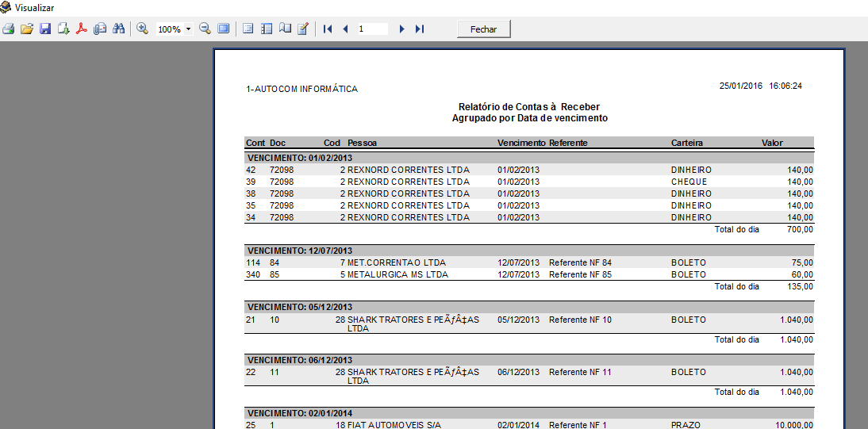Advance to the next page
This screenshot has width=868, height=429.
(401, 29)
